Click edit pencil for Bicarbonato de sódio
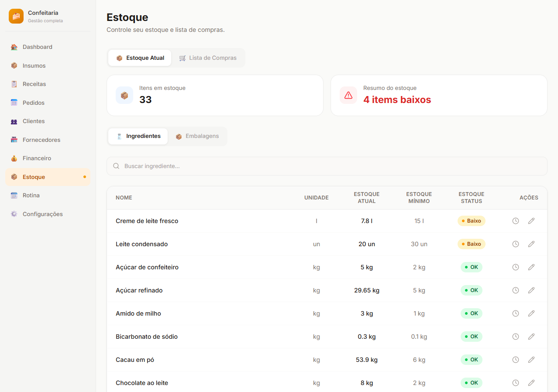 click(531, 337)
